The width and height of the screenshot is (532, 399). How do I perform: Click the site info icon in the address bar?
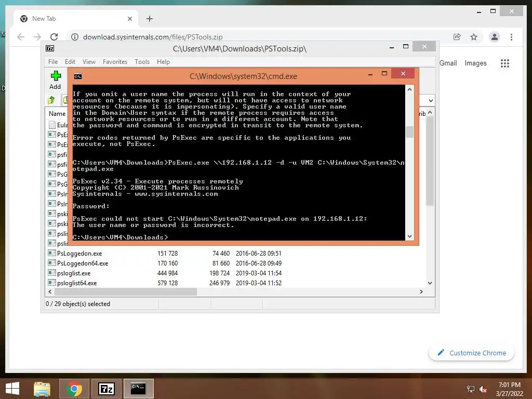coord(75,37)
